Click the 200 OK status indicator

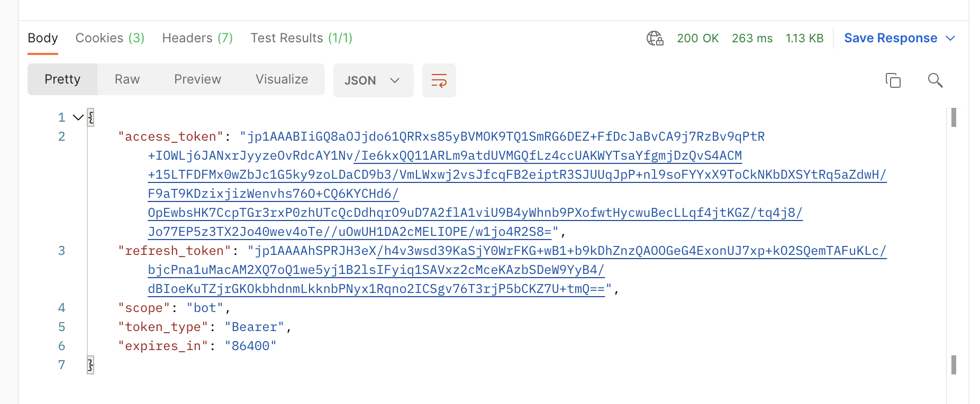(x=698, y=38)
